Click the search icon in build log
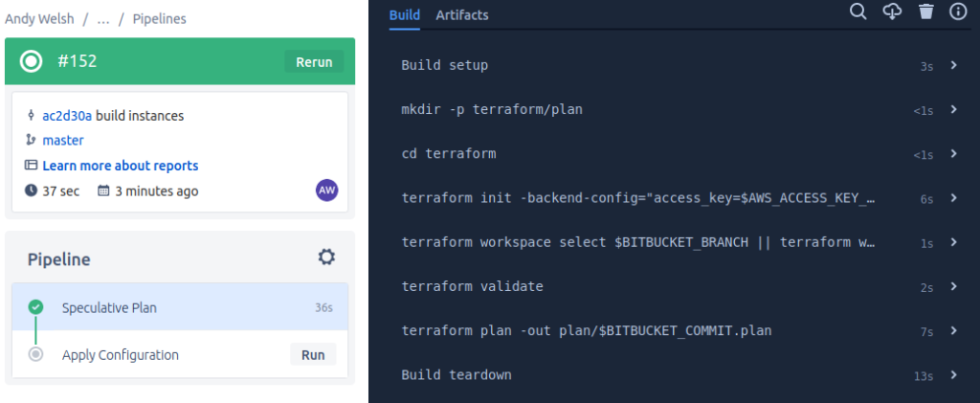980x403 pixels. click(858, 11)
